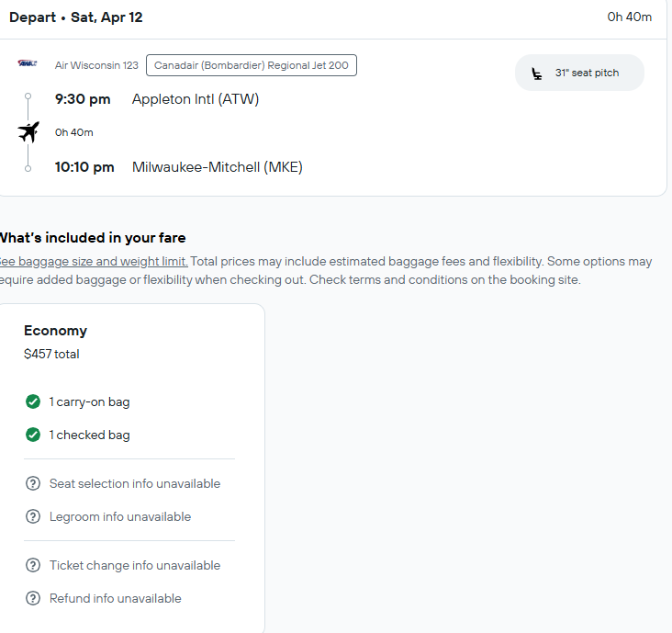This screenshot has height=633, width=672.
Task: Click question icon for refund info
Action: [33, 598]
